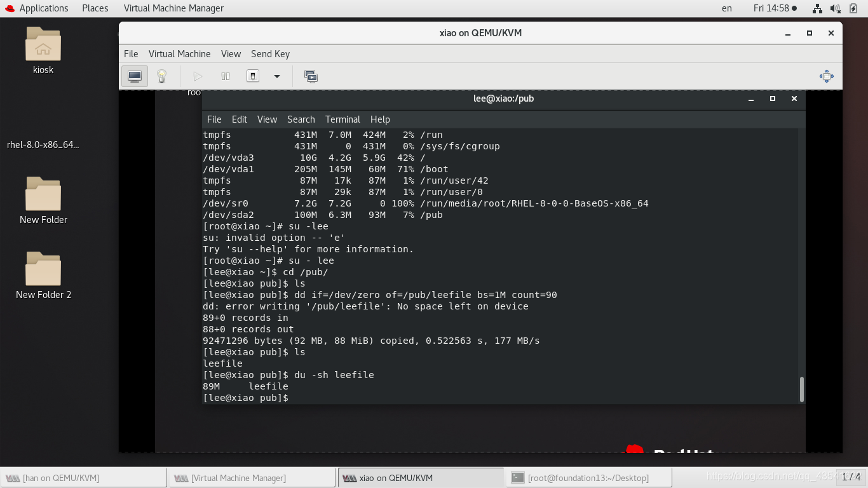Manage VM snapshots icon
Screen dimensions: 868x488
[x=311, y=76]
